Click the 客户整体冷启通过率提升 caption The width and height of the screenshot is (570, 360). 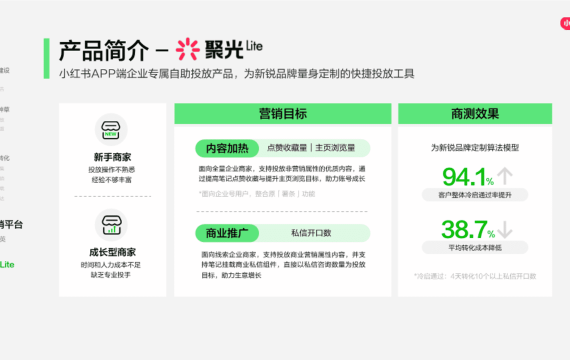(475, 195)
